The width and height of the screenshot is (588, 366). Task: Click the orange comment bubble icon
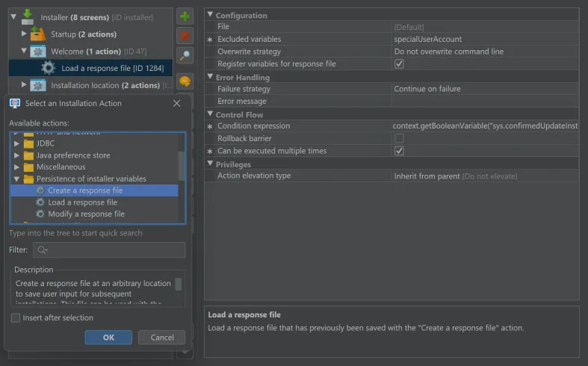185,81
